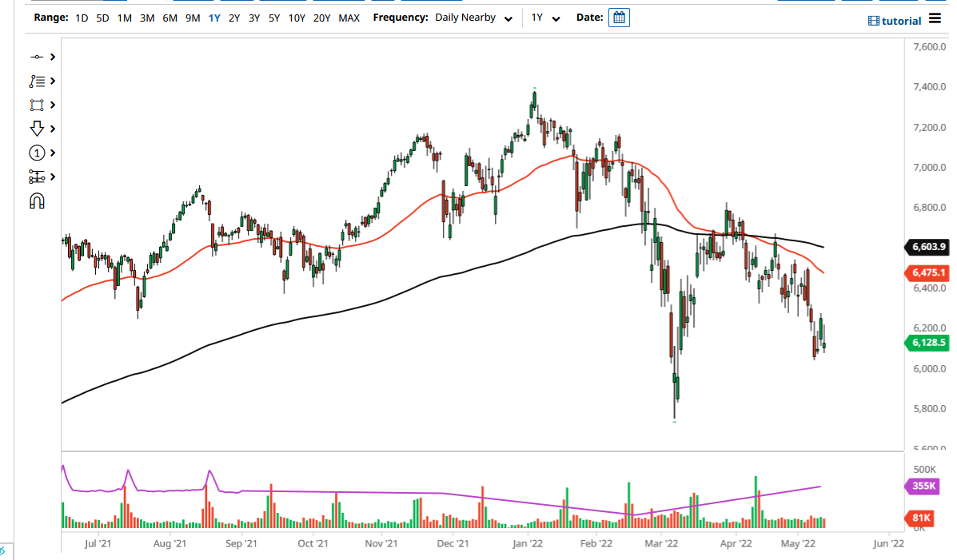Select the trend line drawing tool
The image size is (957, 560).
pyautogui.click(x=38, y=57)
